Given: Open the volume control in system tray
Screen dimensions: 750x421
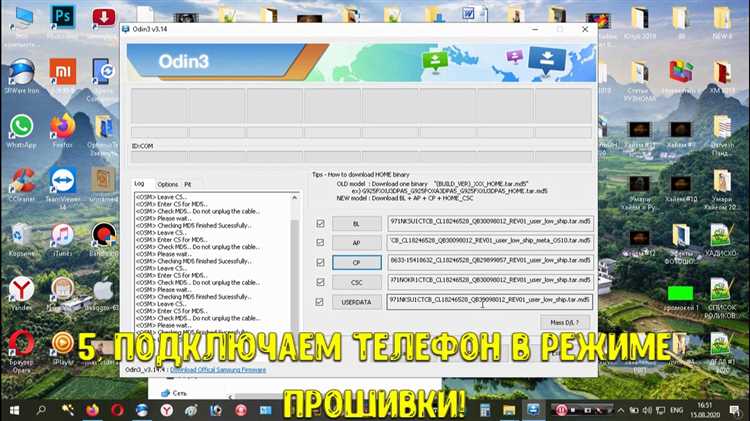Looking at the screenshot, I should tap(647, 410).
